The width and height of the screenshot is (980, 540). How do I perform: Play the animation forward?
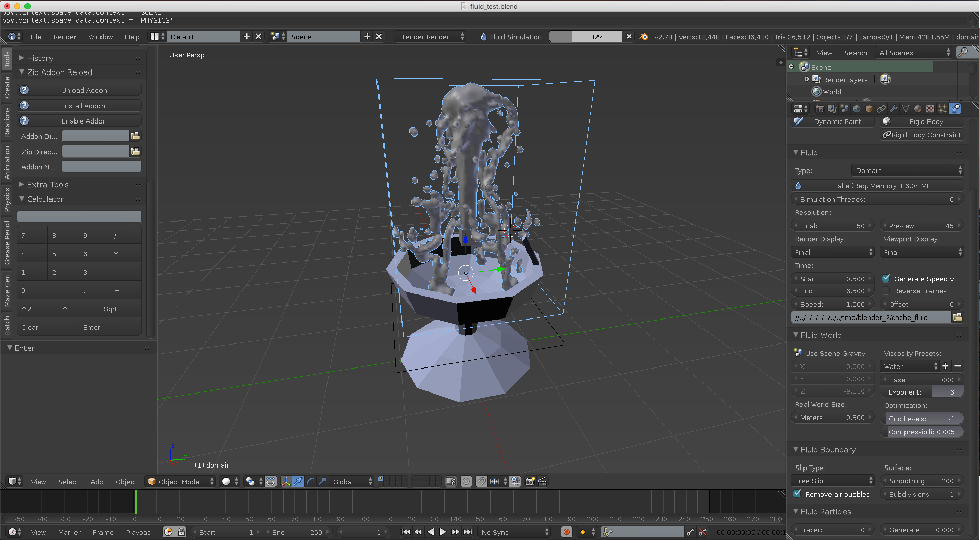[x=443, y=532]
